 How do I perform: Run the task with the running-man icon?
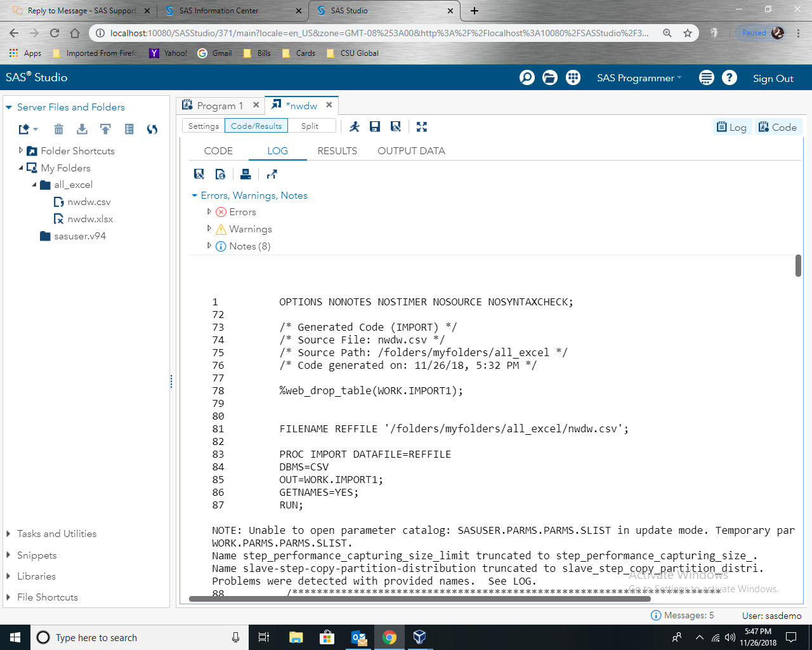(355, 126)
